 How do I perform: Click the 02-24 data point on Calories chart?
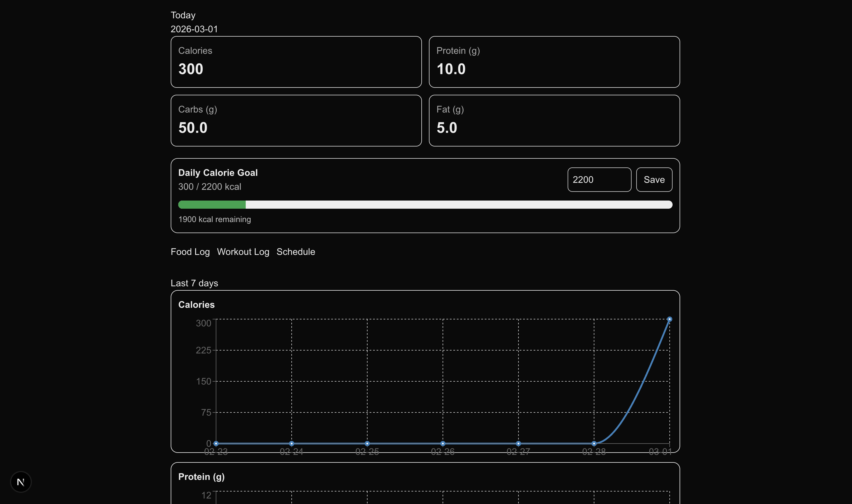coord(291,444)
